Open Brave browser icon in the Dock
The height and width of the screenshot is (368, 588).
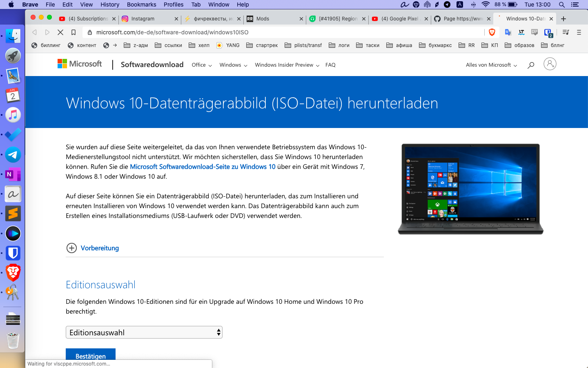(13, 273)
